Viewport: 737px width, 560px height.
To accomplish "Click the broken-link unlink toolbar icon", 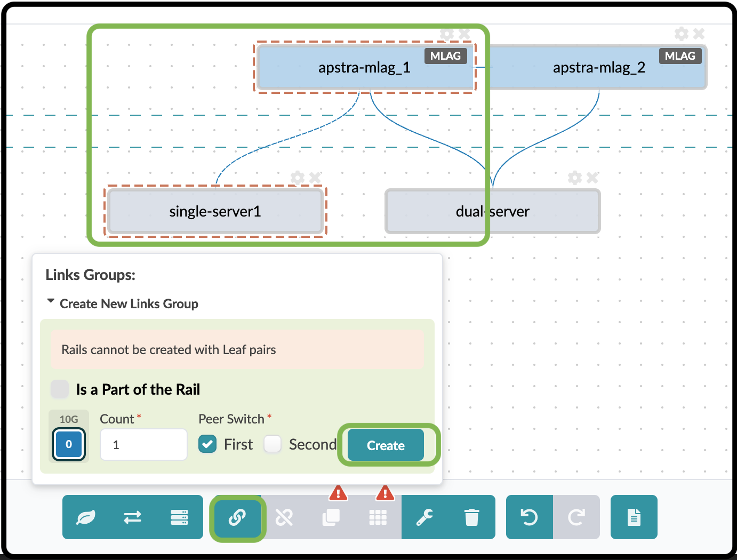I will (284, 517).
